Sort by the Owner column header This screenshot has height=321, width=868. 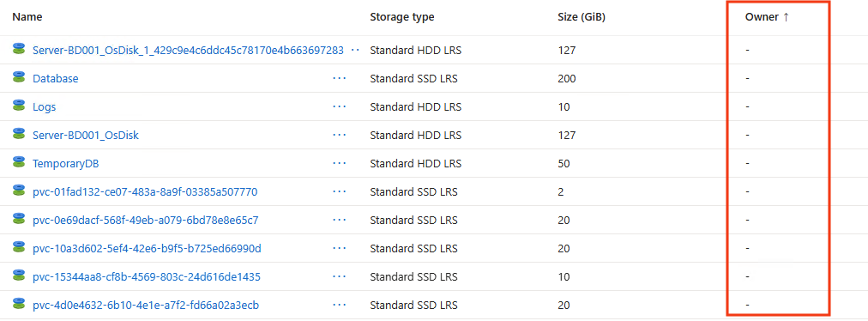(767, 17)
